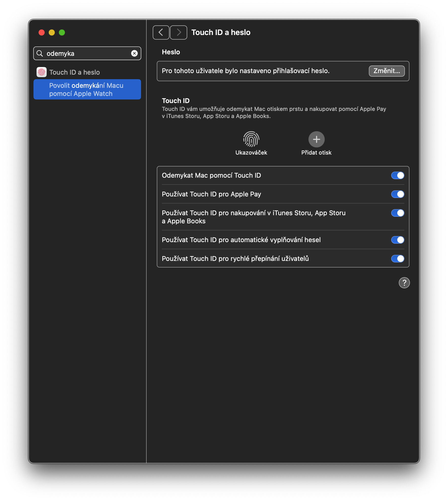Toggle Používat Touch ID pro Apple Pay
This screenshot has width=448, height=501.
398,194
